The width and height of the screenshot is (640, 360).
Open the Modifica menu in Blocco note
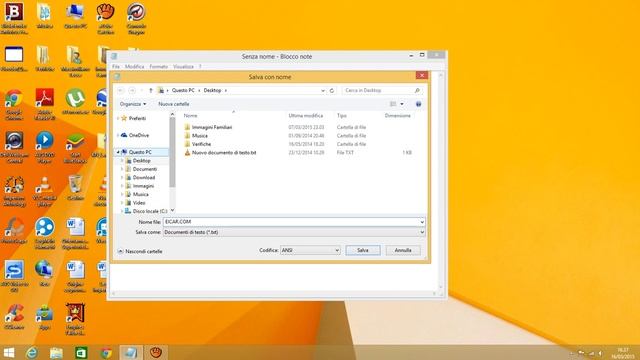point(134,66)
